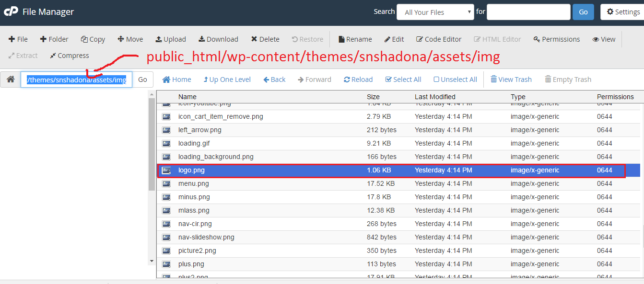644x284 pixels.
Task: Sort the list by Name column
Action: point(187,97)
